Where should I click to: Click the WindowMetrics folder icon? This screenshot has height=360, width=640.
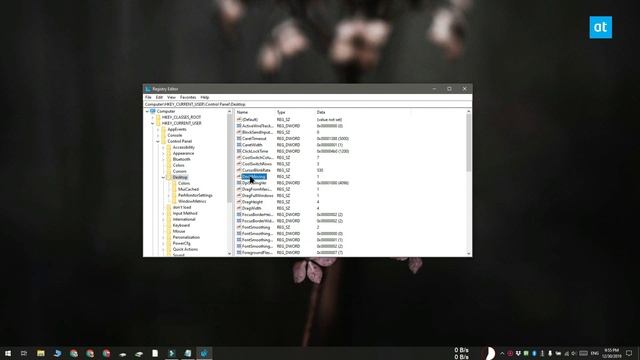click(174, 201)
